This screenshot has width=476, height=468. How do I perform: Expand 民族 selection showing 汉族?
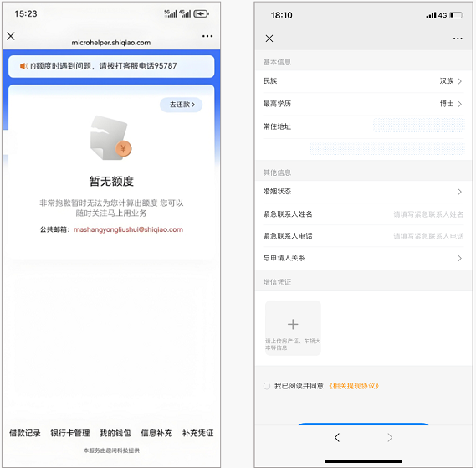pos(363,81)
